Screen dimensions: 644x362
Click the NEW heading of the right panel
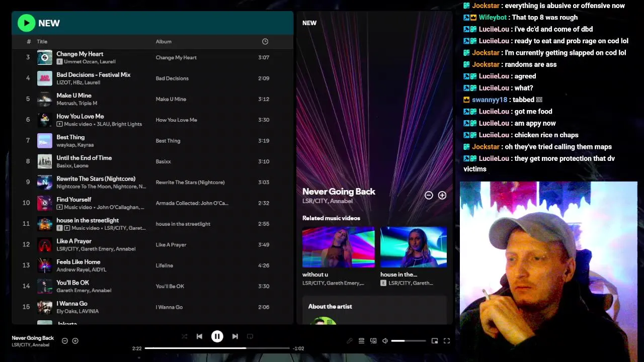click(x=309, y=23)
